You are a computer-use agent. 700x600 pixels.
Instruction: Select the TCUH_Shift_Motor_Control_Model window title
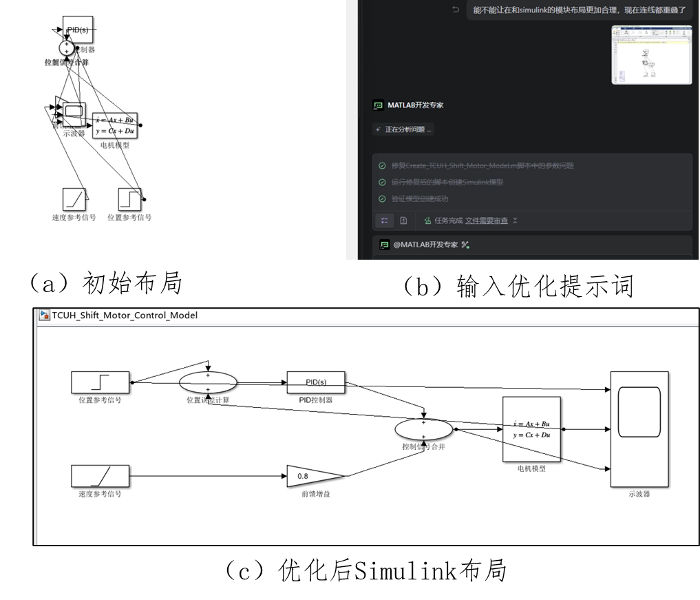(125, 315)
